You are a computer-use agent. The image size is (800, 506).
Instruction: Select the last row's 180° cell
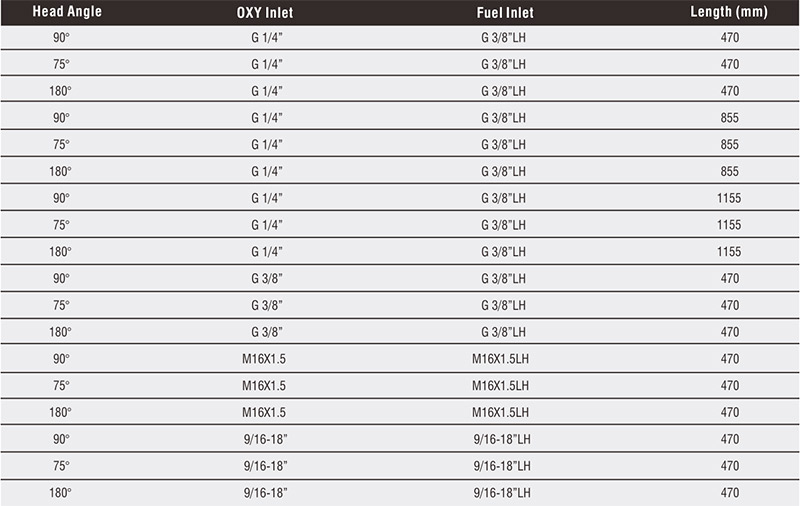(60, 493)
